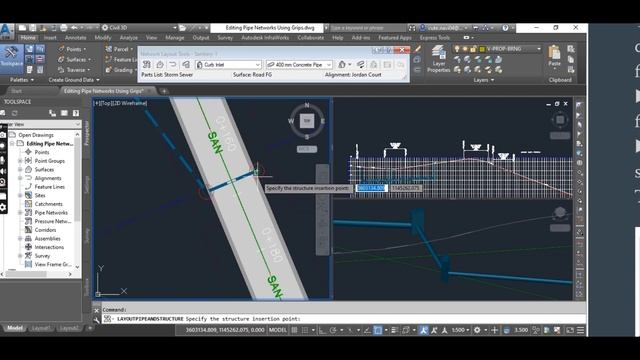
Task: Click the Points ground data icon
Action: (61, 49)
